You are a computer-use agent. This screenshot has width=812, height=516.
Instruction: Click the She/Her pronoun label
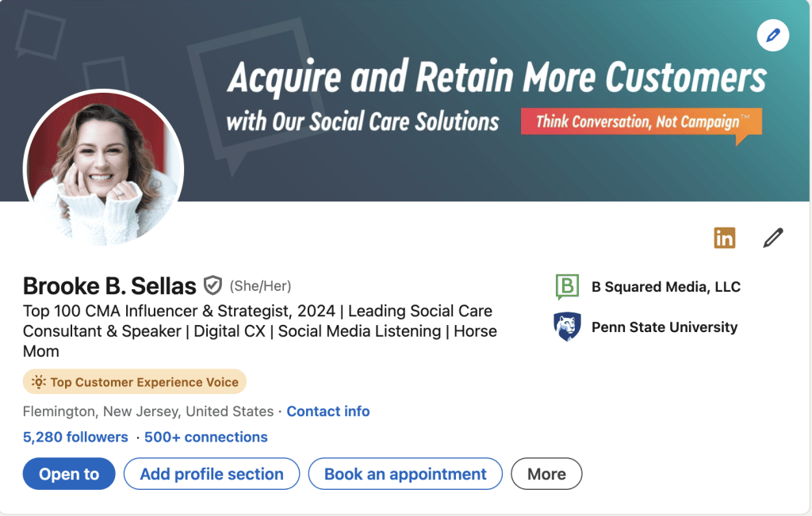pyautogui.click(x=259, y=285)
